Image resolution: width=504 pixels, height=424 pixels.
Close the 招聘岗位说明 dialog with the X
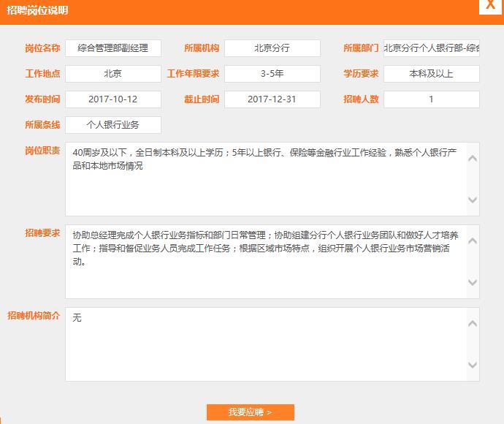[x=489, y=4]
